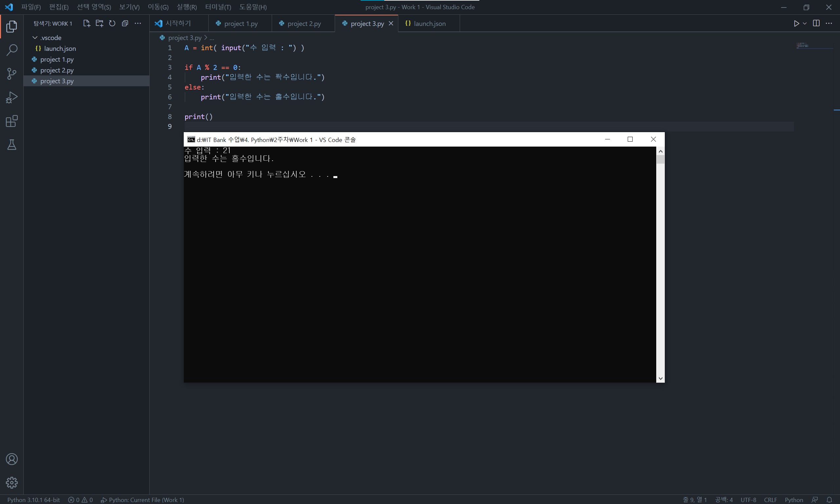
Task: Open Run and Debug view
Action: (11, 97)
